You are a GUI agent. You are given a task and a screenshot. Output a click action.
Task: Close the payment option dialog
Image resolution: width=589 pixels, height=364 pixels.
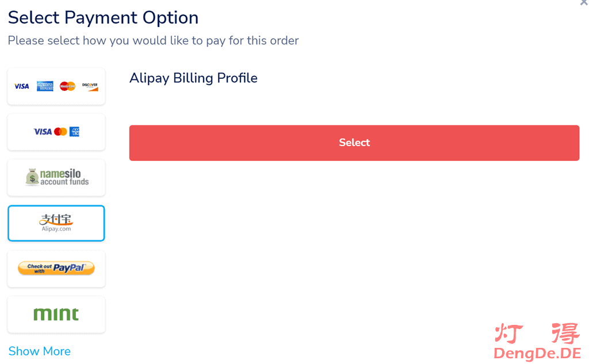pos(583,3)
